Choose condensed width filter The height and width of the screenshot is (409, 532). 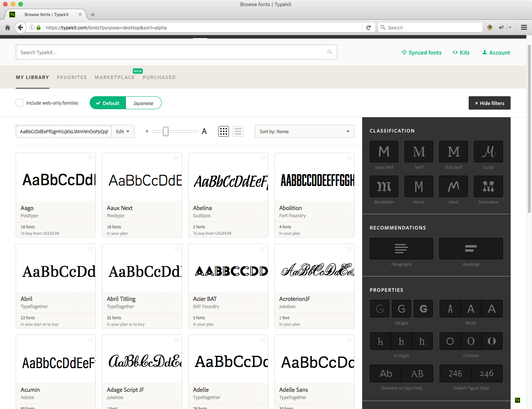(450, 309)
